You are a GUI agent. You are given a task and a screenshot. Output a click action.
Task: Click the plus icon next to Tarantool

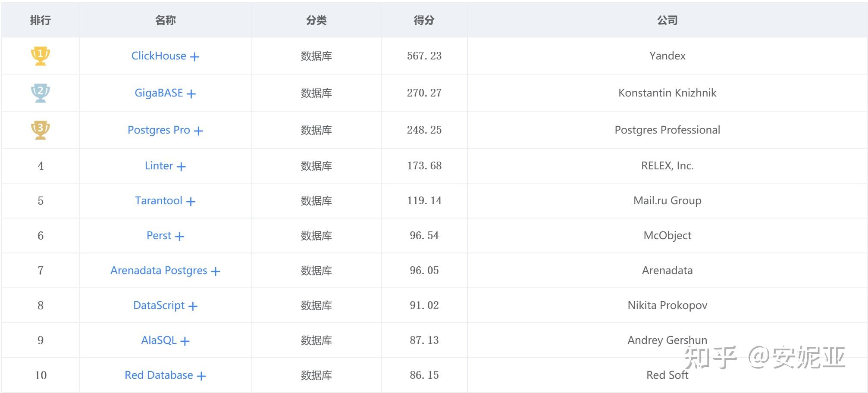pos(191,202)
